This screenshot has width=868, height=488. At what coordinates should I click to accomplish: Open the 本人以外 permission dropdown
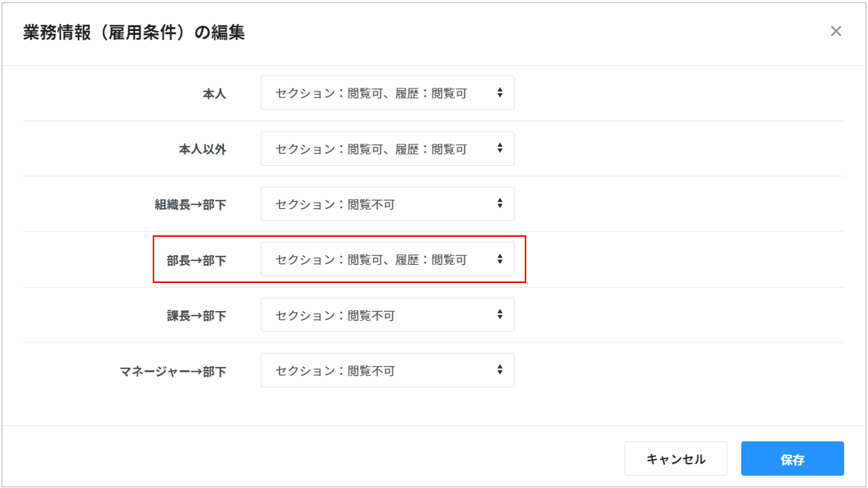(386, 149)
